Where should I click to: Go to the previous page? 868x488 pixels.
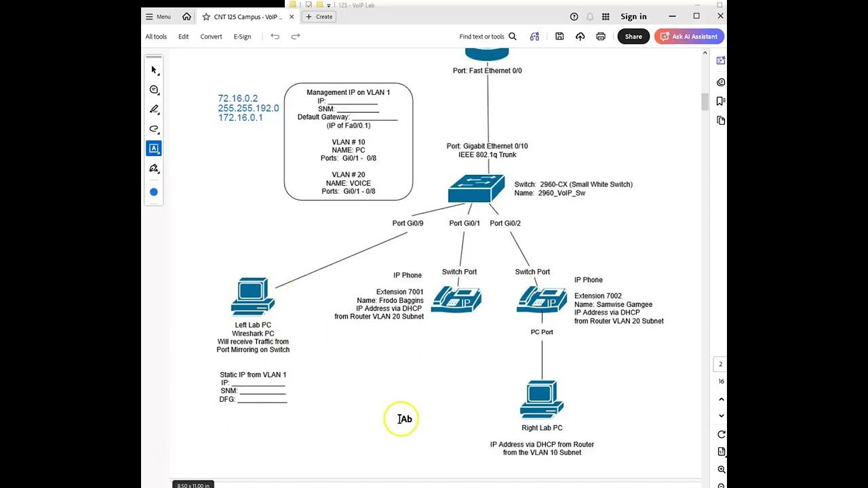(721, 399)
